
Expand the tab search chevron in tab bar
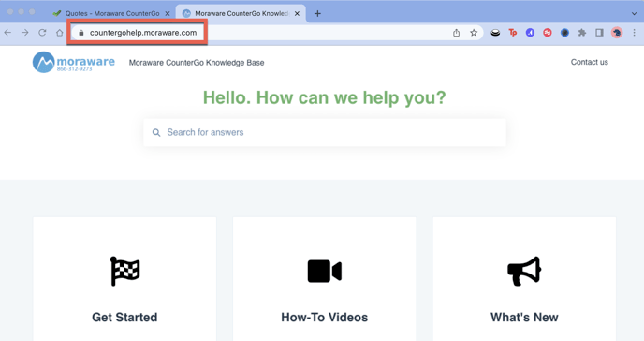634,13
